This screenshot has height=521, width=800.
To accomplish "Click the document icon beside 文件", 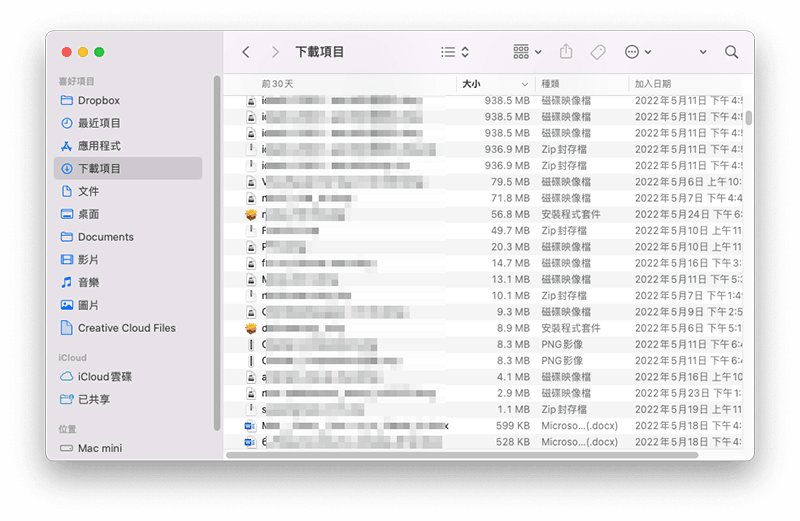I will [67, 191].
